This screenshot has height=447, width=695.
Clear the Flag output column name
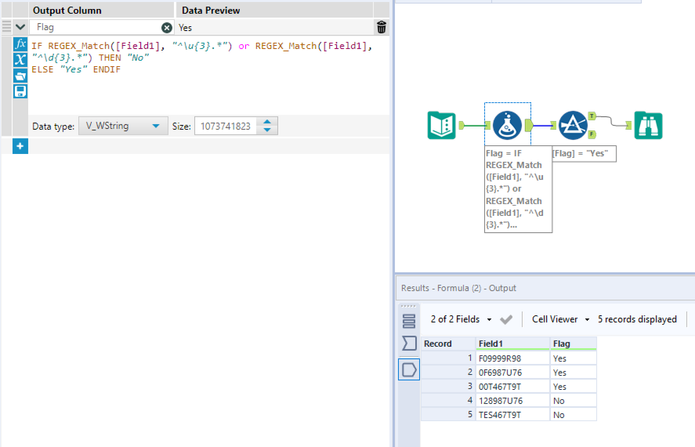pos(167,28)
